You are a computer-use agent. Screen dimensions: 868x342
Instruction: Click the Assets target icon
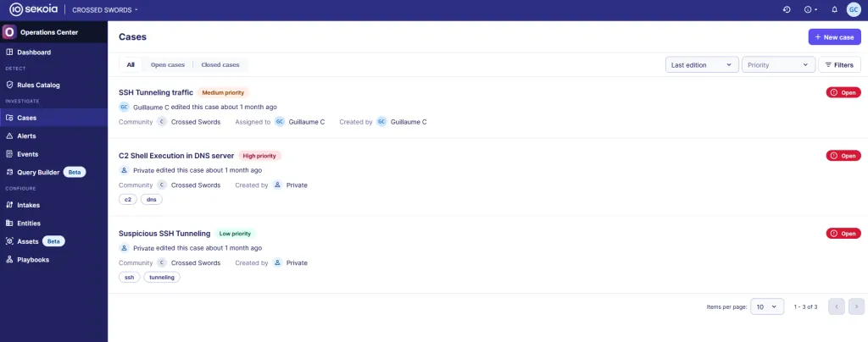tap(8, 241)
